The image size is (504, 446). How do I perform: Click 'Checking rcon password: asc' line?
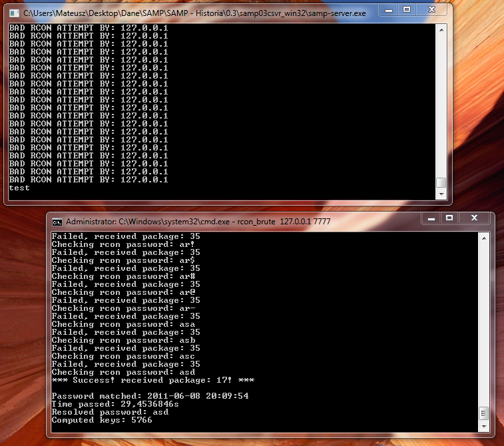point(123,356)
